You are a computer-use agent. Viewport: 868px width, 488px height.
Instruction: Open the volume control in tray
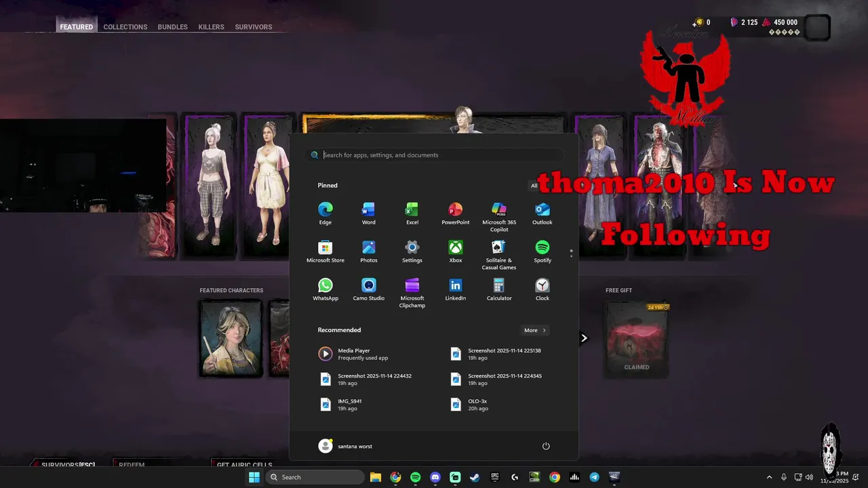(x=809, y=477)
